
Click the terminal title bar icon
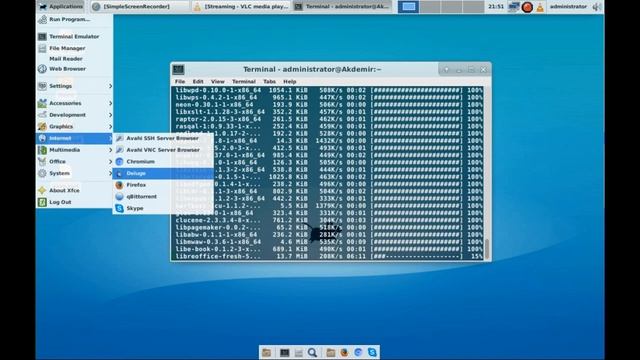tap(178, 69)
